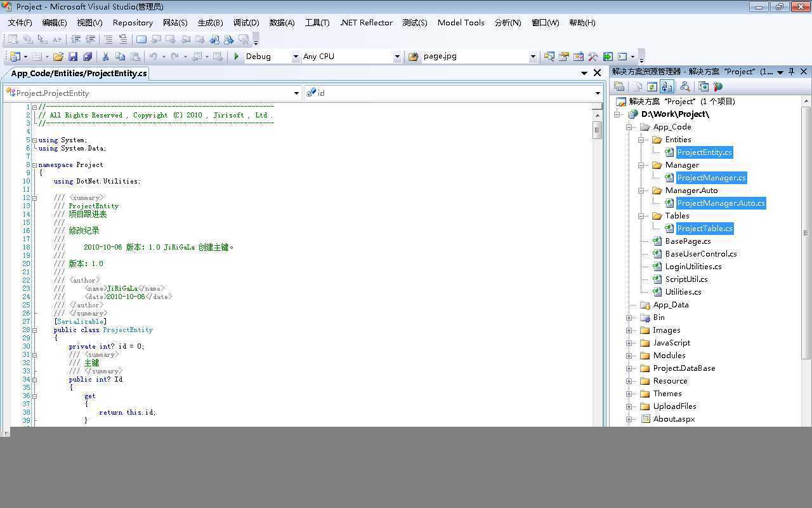The height and width of the screenshot is (508, 812).
Task: Collapse the App_Code folder node
Action: coord(629,127)
